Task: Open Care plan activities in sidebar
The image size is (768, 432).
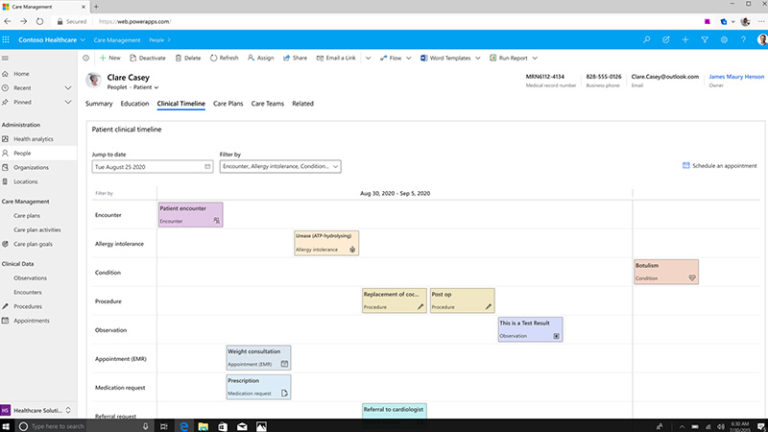Action: coord(37,230)
